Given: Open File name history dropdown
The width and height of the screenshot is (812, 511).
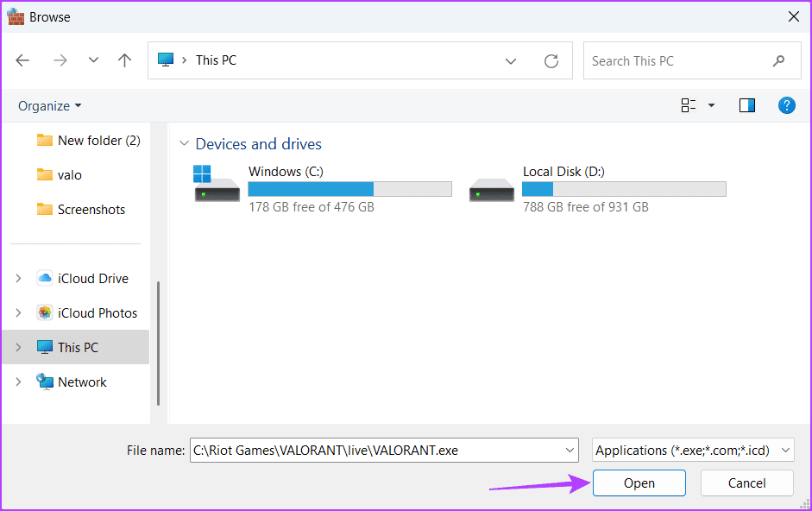Looking at the screenshot, I should pyautogui.click(x=570, y=451).
